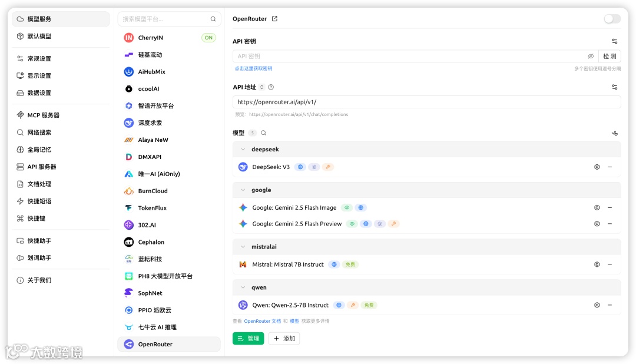Viewport: 636px width, 364px height.
Task: Click the help icon beside API 地址
Action: click(271, 87)
